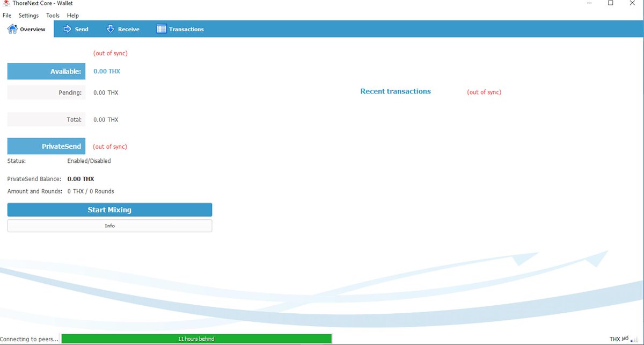Minimize the wallet window
Viewport: 644px width, 345px height.
pyautogui.click(x=589, y=3)
